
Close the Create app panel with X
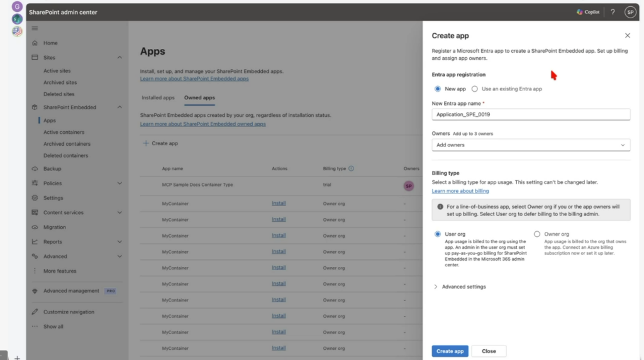[627, 36]
